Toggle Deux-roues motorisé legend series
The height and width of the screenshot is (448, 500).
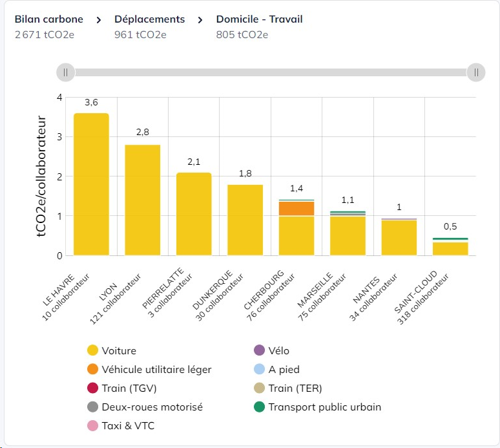coord(145,407)
